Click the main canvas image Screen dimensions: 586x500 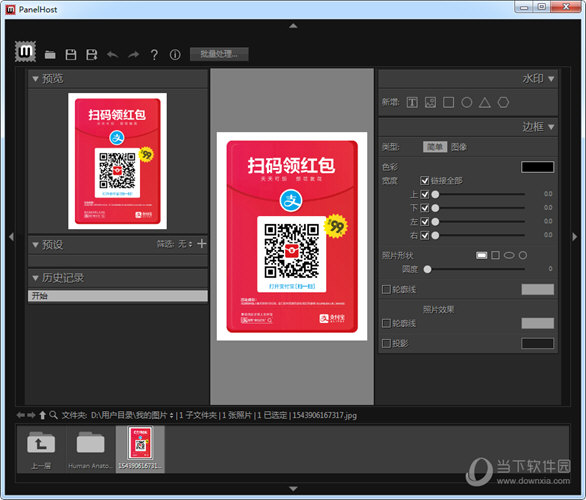coord(292,236)
